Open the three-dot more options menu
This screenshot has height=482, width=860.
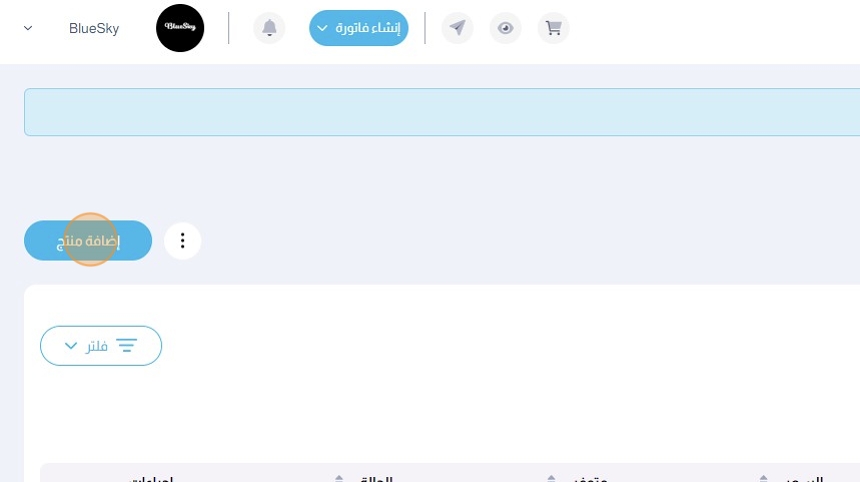[183, 241]
